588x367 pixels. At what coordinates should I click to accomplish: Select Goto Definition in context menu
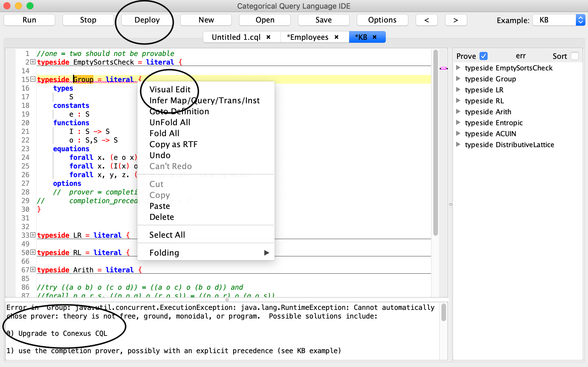pyautogui.click(x=206, y=111)
